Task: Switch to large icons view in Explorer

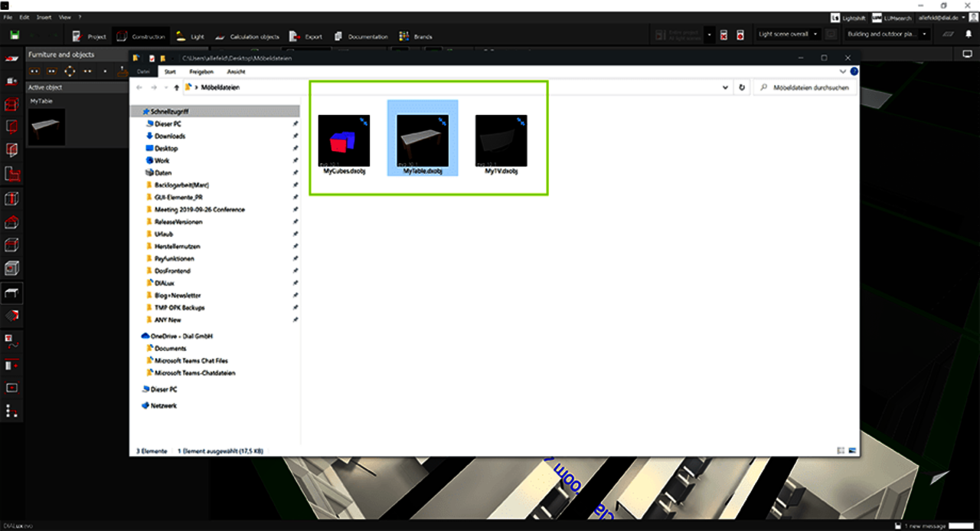Action: pos(851,451)
